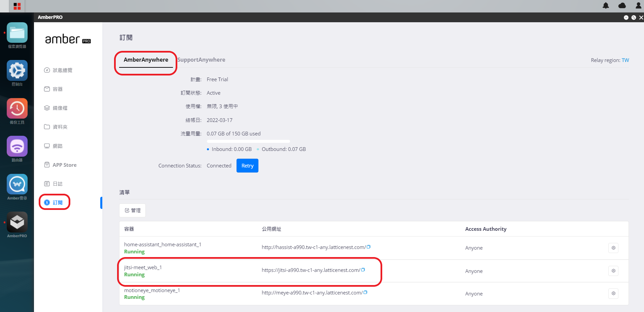The image size is (644, 312).
Task: Select 訂閱 in the sidebar
Action: [x=53, y=202]
